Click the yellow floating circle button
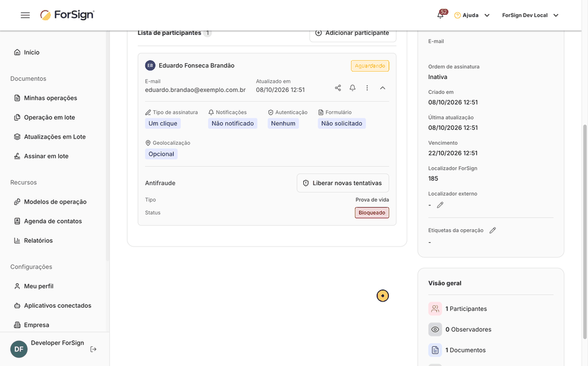The width and height of the screenshot is (588, 366). click(382, 295)
